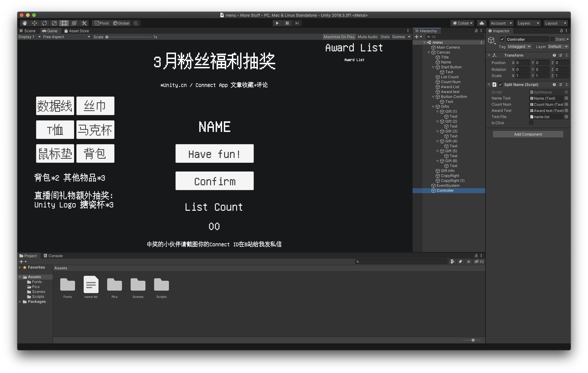Open the Layers dropdown
This screenshot has height=373, width=588.
[x=528, y=23]
